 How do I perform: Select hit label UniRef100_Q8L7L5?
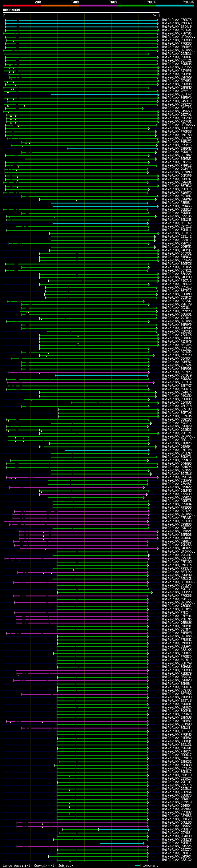177,406
